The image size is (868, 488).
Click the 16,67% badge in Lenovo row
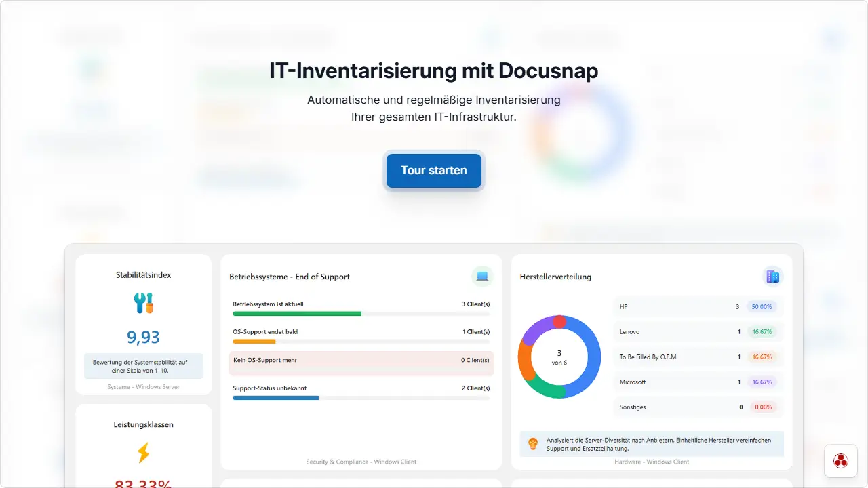(762, 332)
